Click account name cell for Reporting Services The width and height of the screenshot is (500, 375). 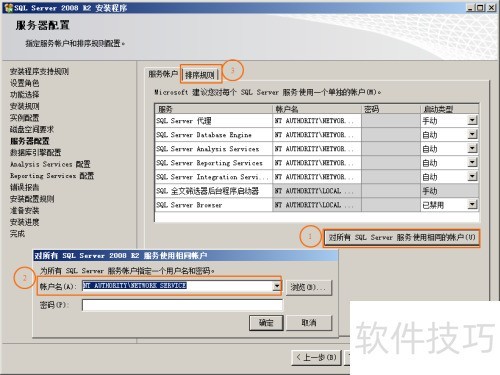coord(317,163)
